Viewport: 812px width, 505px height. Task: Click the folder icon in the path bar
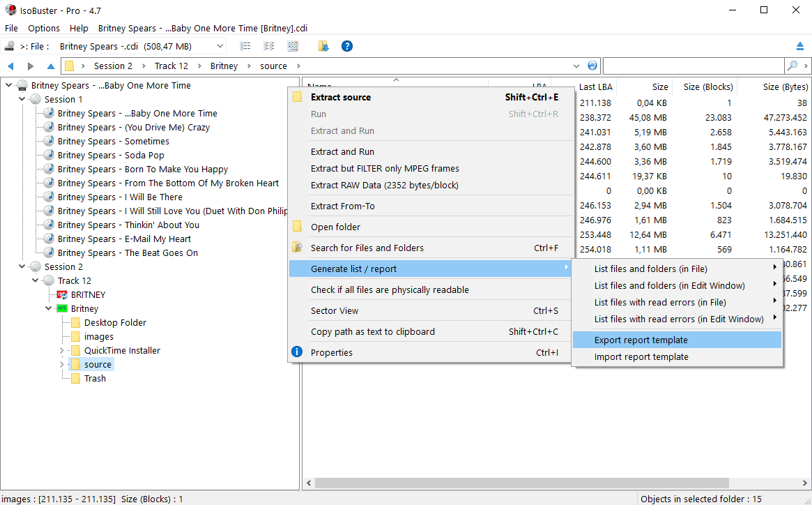pyautogui.click(x=70, y=66)
